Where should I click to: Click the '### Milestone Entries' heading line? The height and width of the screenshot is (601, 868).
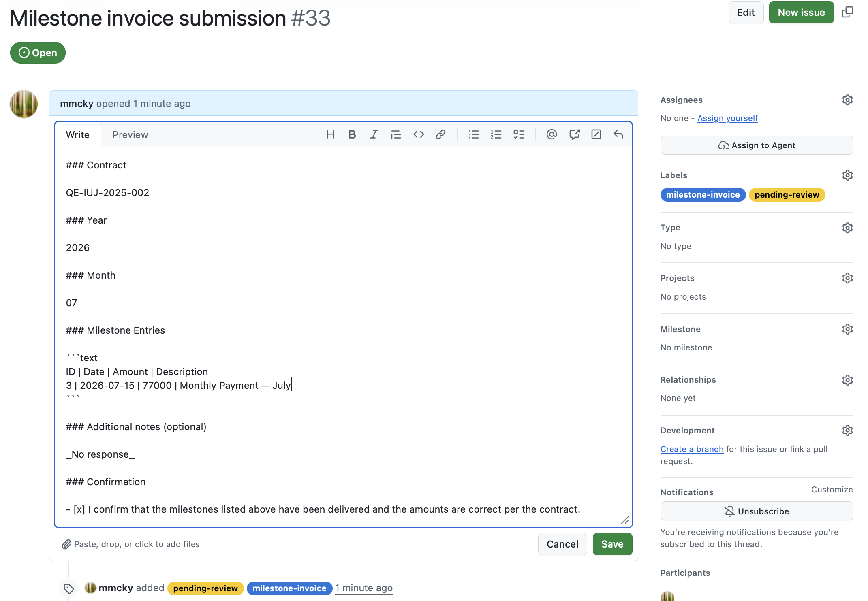(x=115, y=330)
